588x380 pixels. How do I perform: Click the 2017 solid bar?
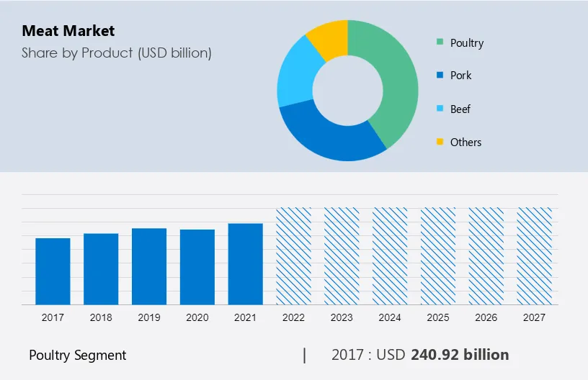[x=53, y=271]
